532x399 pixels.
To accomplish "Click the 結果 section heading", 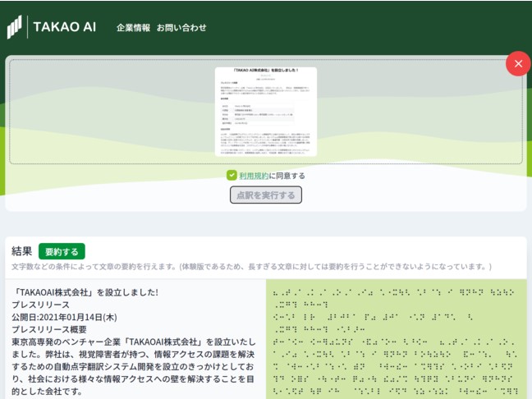I will (22, 251).
